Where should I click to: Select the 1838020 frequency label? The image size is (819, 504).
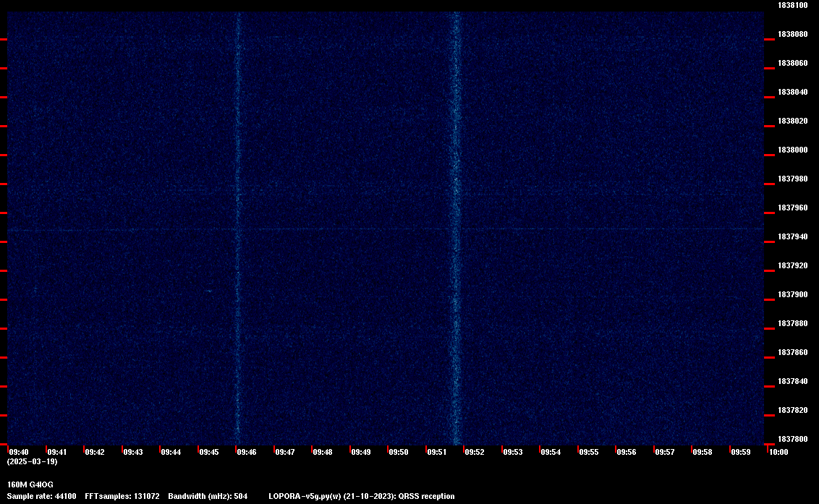coord(792,121)
